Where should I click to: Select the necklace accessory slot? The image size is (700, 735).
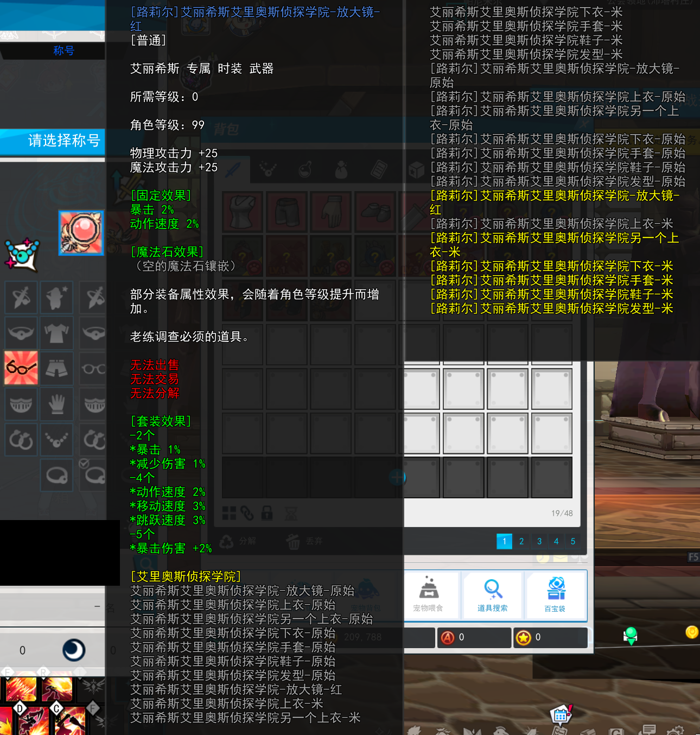point(56,439)
